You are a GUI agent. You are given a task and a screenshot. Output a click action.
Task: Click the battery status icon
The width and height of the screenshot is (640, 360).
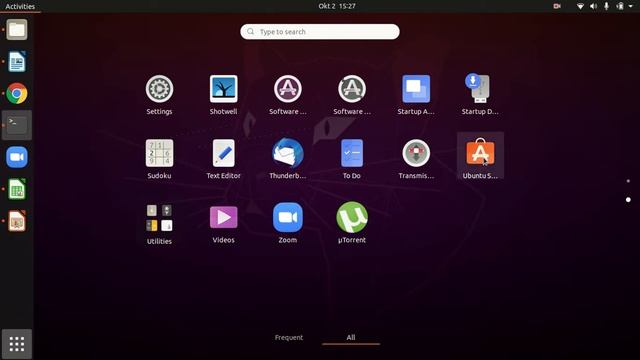point(620,6)
